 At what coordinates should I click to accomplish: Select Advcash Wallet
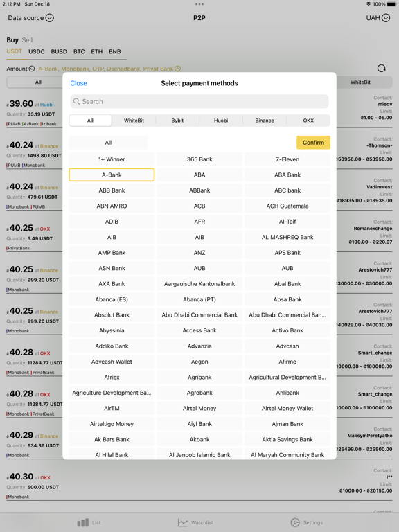(112, 362)
